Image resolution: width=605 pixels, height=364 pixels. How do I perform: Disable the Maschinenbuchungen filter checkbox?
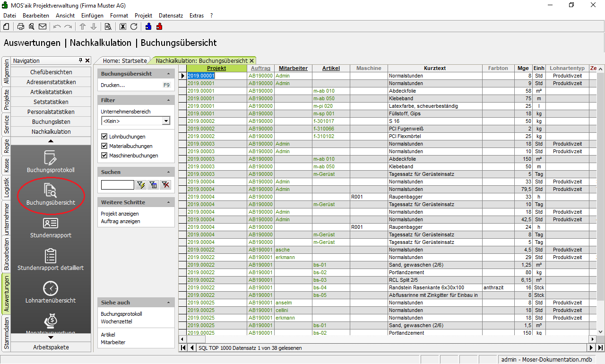point(104,156)
